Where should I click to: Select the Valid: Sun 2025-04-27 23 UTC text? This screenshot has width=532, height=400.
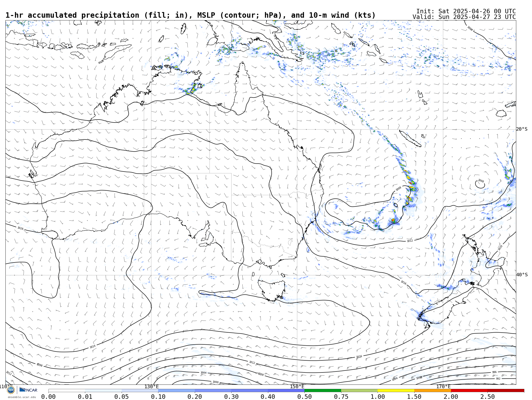pyautogui.click(x=464, y=17)
